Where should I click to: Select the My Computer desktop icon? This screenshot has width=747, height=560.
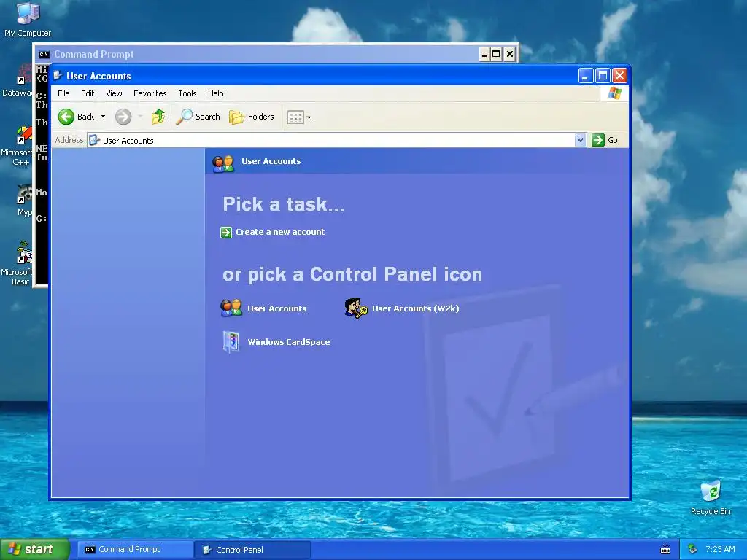28,20
